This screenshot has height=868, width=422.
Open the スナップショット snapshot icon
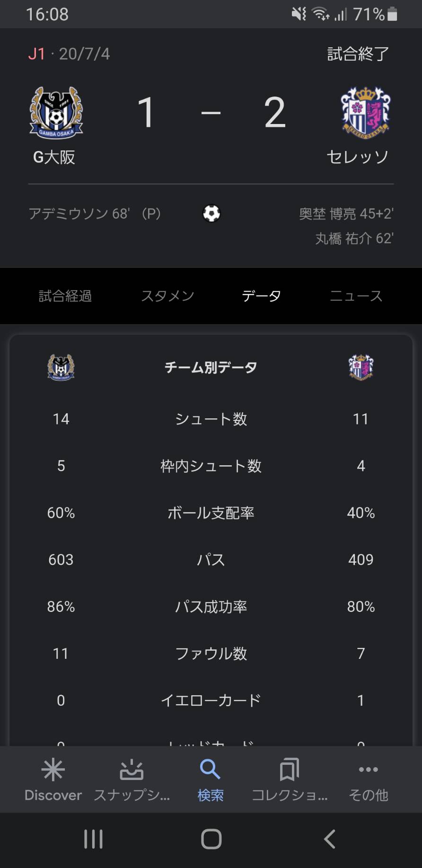(x=132, y=770)
